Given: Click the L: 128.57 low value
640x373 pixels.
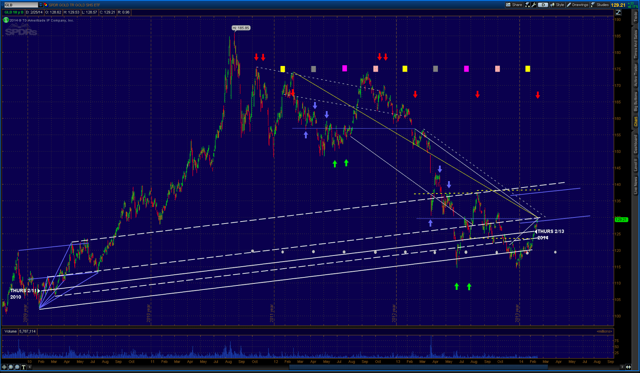Looking at the screenshot, I should pos(90,12).
